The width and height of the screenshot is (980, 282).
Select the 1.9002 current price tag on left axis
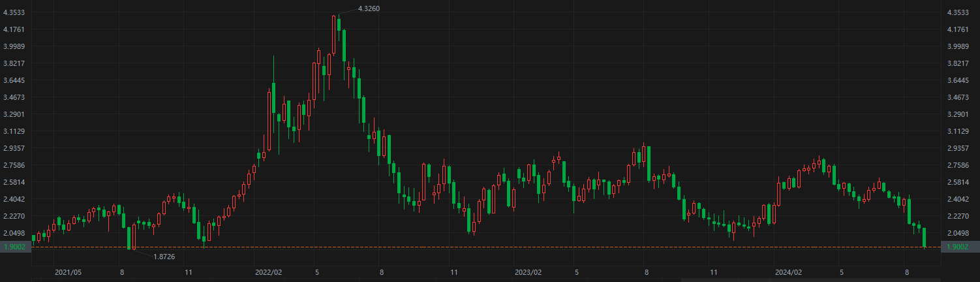14,247
